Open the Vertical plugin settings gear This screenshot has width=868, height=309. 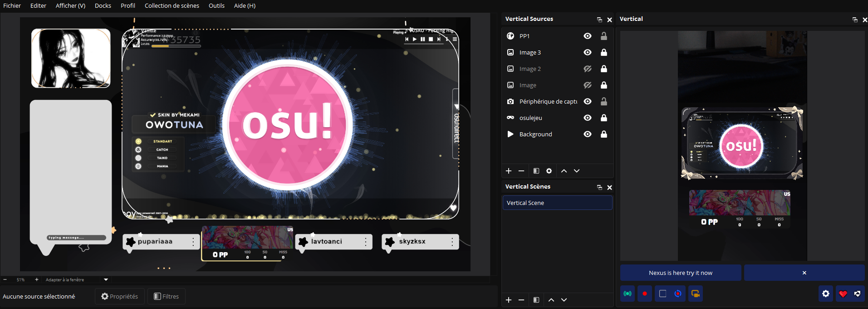tap(826, 294)
